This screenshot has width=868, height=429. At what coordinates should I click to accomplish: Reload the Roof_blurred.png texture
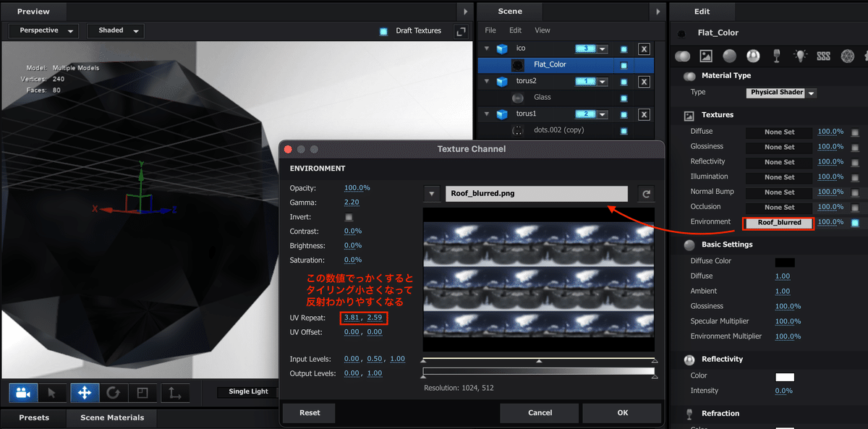coord(646,194)
